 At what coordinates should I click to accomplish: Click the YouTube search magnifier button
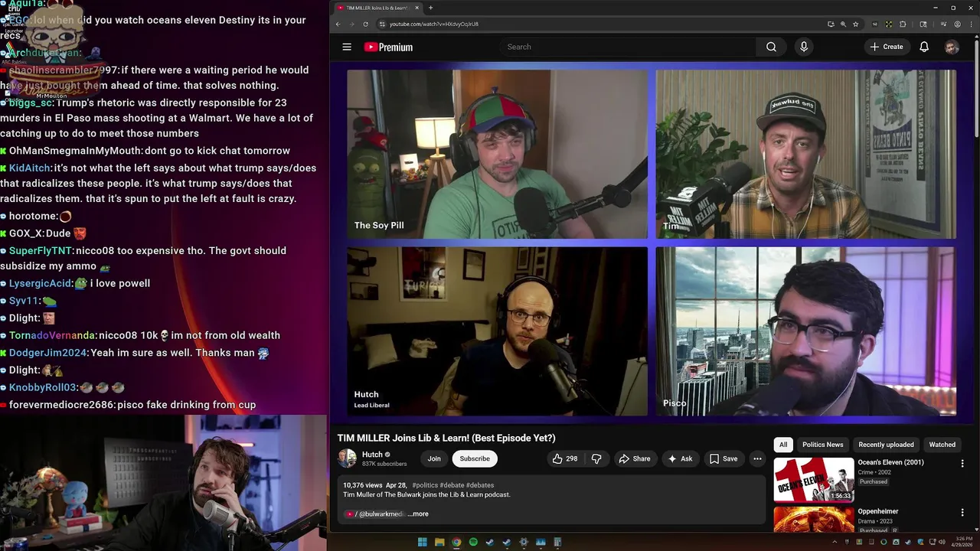[x=771, y=47]
